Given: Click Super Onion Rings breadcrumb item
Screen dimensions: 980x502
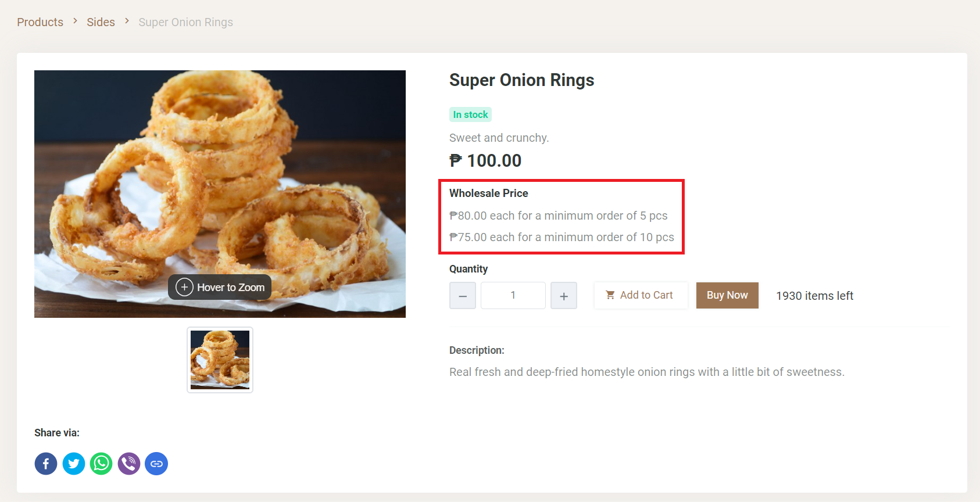Looking at the screenshot, I should 185,22.
